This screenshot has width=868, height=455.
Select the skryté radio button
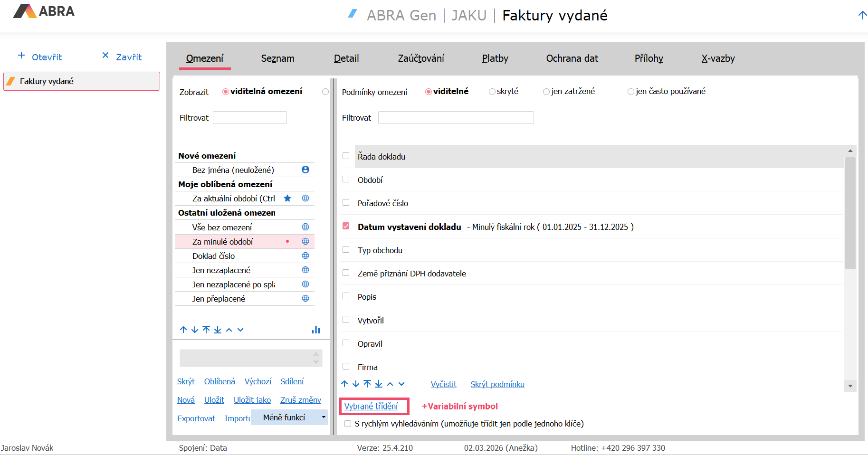(492, 92)
